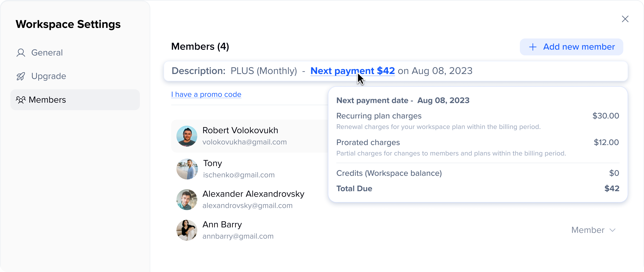Select the Ann Barry member name
This screenshot has height=272, width=644.
point(222,224)
